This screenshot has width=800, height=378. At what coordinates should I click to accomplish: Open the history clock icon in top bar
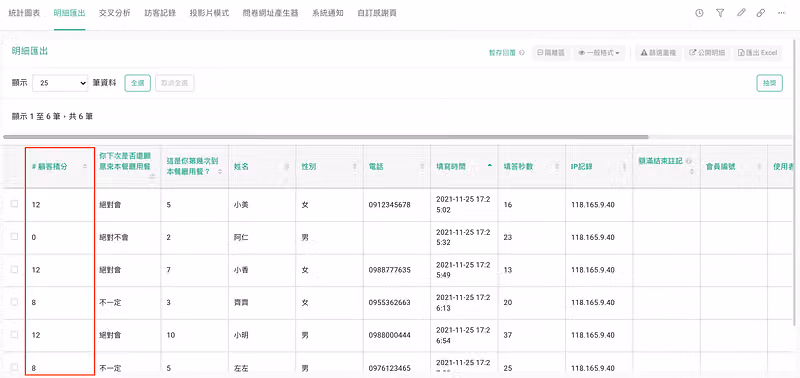(699, 13)
